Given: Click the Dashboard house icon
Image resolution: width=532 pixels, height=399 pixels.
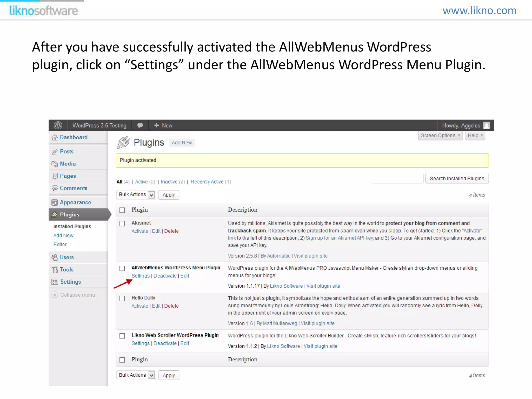Looking at the screenshot, I should (x=55, y=137).
